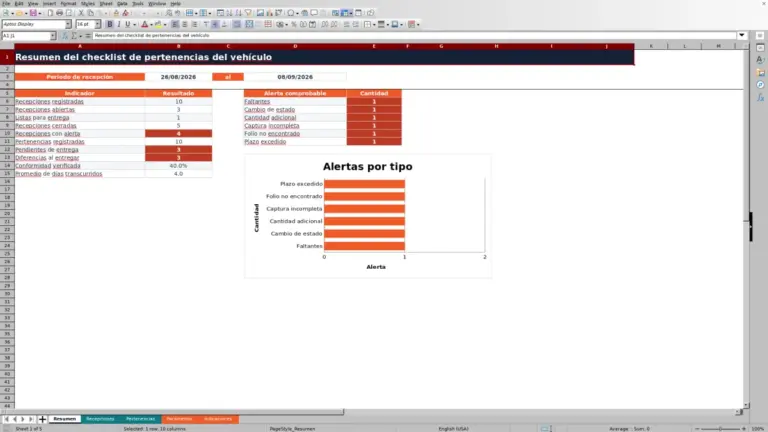The image size is (768, 432).
Task: Click the sidebar Properties icon
Action: [x=760, y=48]
